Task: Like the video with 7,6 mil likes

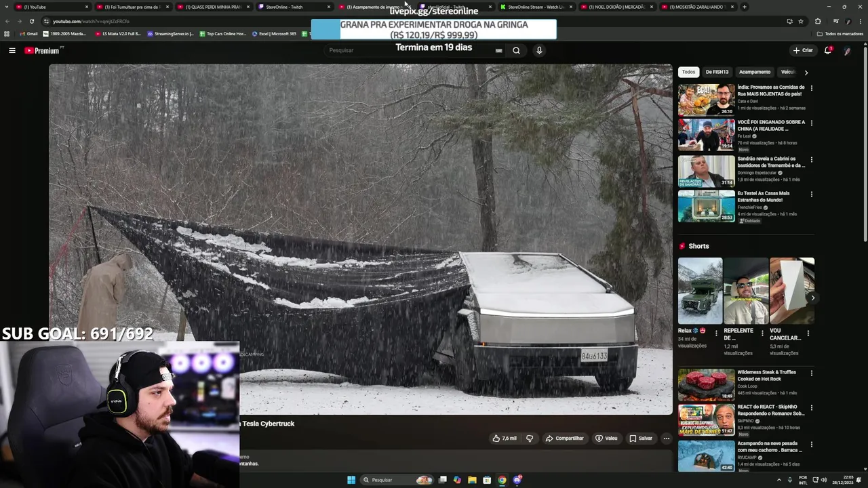Action: 504,439
